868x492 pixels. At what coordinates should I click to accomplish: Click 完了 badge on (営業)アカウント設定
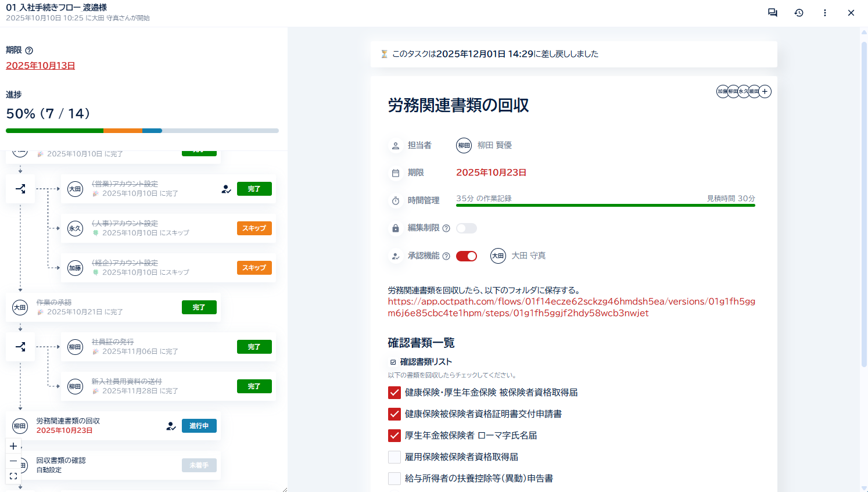pyautogui.click(x=254, y=189)
